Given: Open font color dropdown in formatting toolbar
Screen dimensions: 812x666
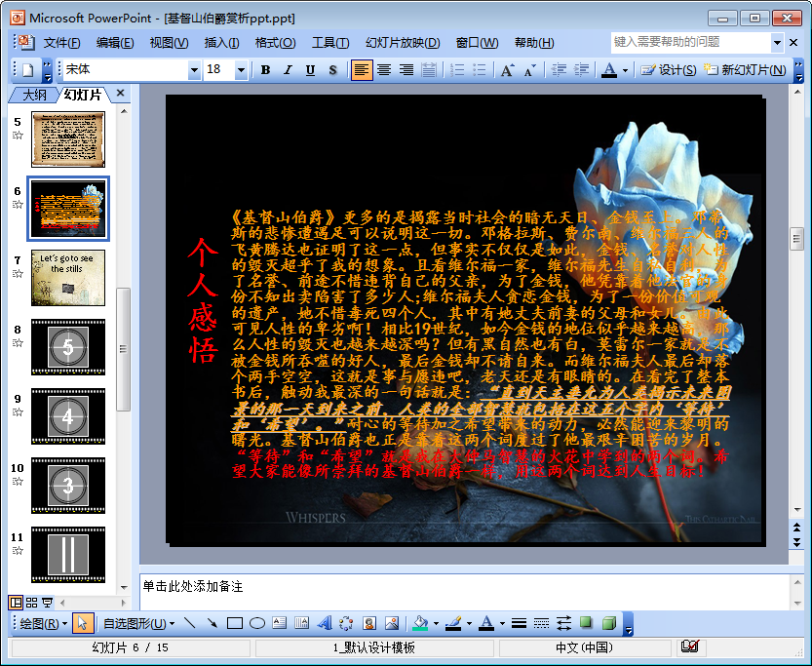Looking at the screenshot, I should point(626,70).
